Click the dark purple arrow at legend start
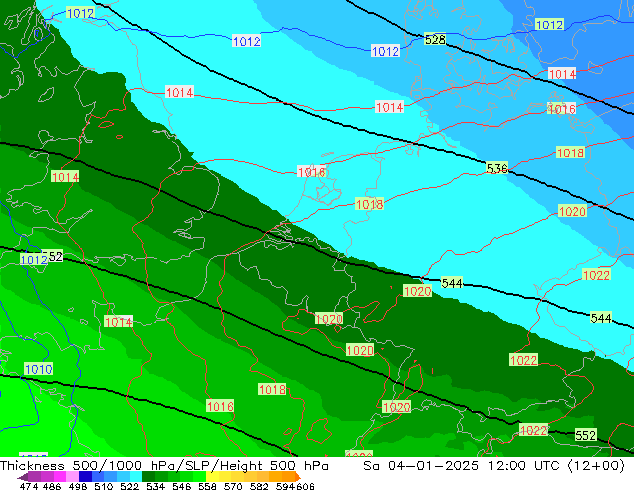Screen dimensions: 634x490 [22, 477]
